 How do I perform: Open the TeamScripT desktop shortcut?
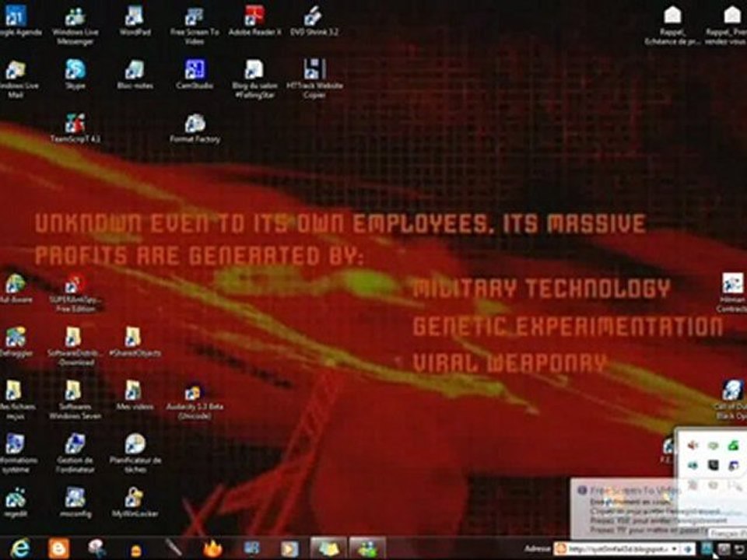coord(75,128)
